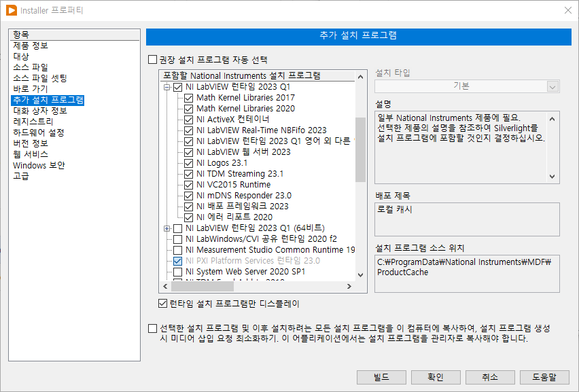Switch to 웹 서비스 category
The height and width of the screenshot is (392, 579).
click(31, 154)
